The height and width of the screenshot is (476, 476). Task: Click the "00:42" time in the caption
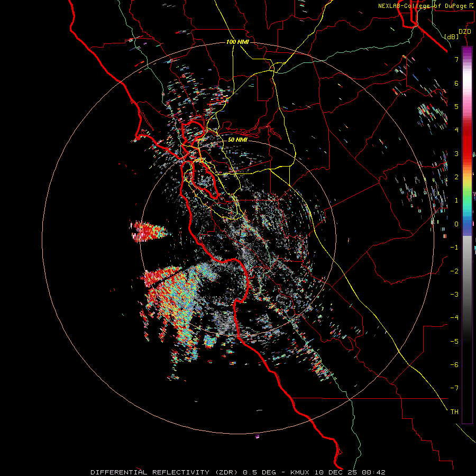coord(373,472)
